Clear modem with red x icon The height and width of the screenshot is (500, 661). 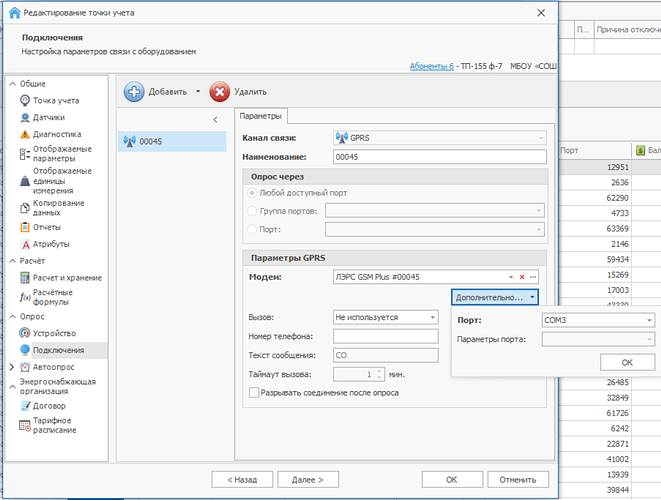coord(522,277)
